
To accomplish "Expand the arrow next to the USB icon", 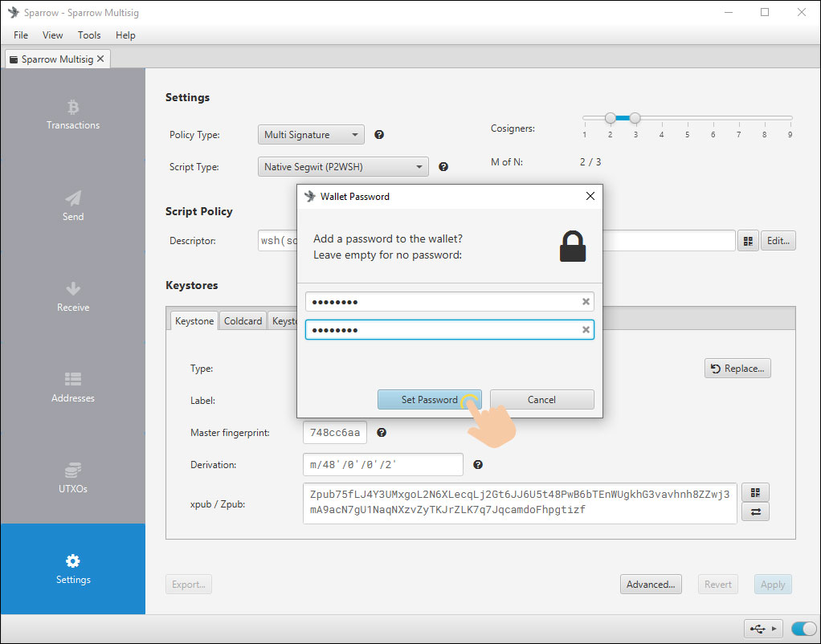I will tap(774, 629).
